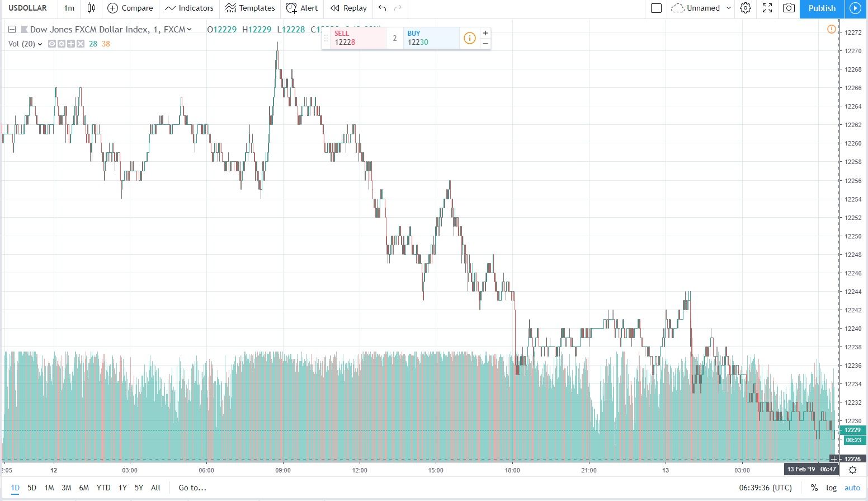Open price scale settings gear at bottom right

[852, 470]
